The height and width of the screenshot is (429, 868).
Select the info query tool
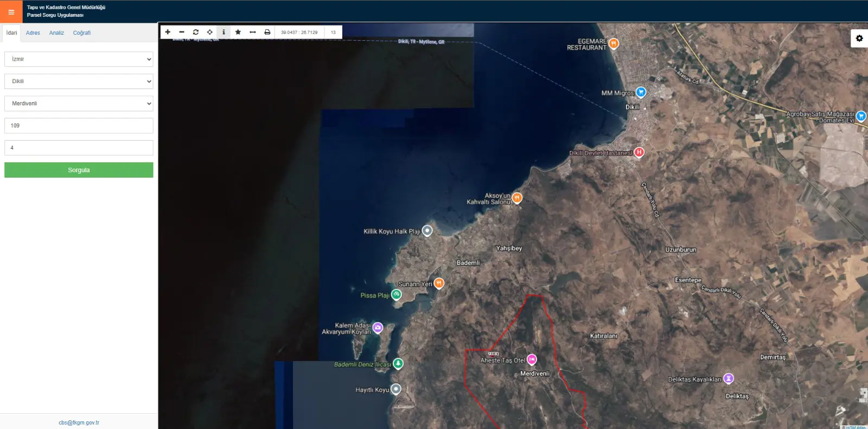click(x=224, y=32)
